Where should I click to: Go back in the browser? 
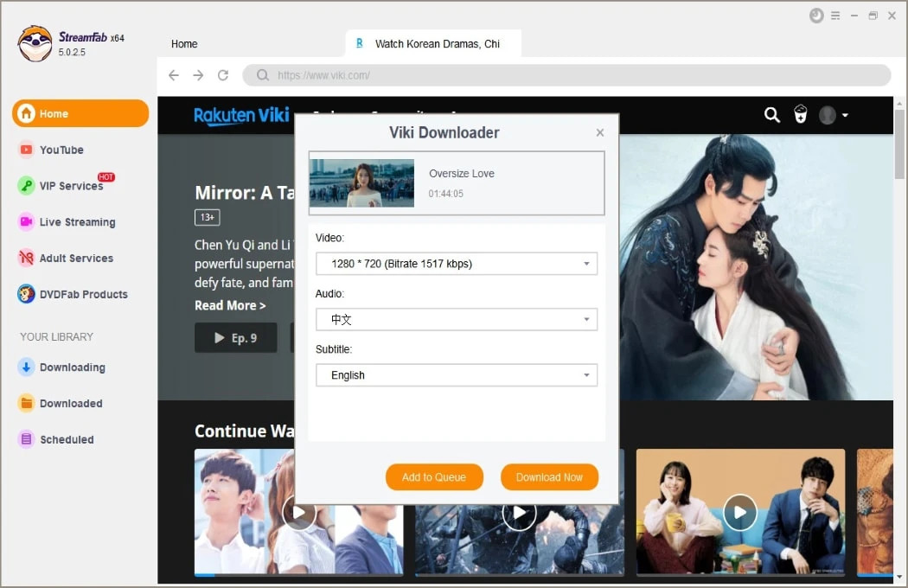(x=174, y=75)
